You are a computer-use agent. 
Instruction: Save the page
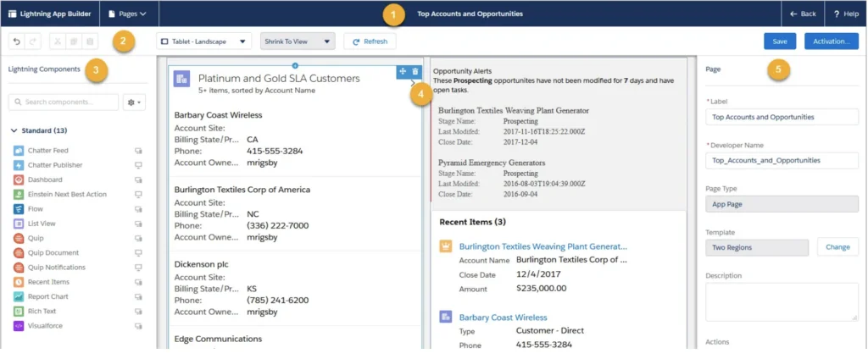780,41
